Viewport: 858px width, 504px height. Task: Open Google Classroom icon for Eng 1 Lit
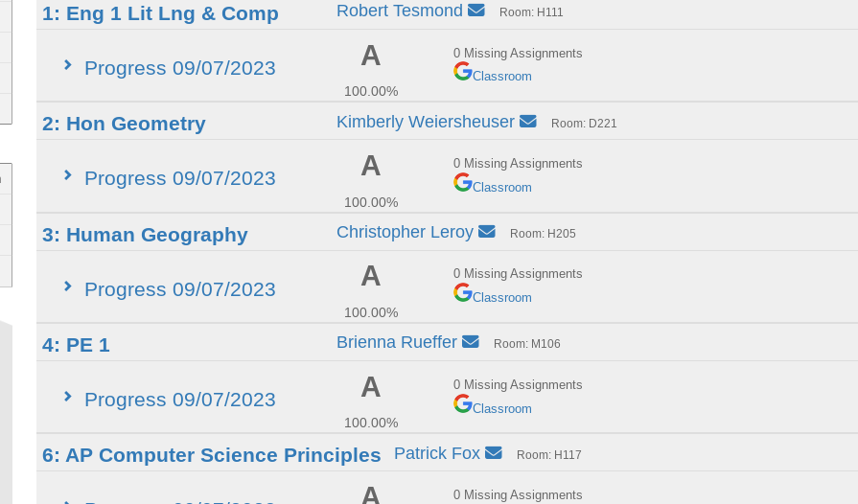[x=463, y=71]
